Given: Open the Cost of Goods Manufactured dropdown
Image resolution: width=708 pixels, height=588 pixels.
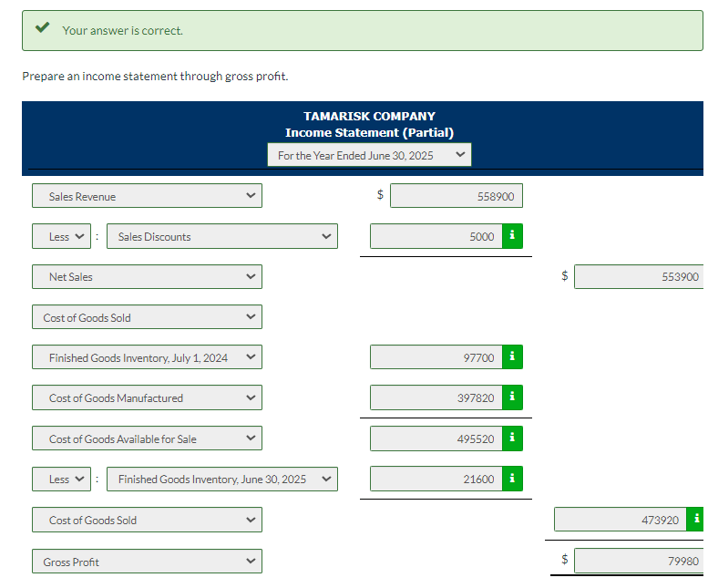Looking at the screenshot, I should [148, 397].
